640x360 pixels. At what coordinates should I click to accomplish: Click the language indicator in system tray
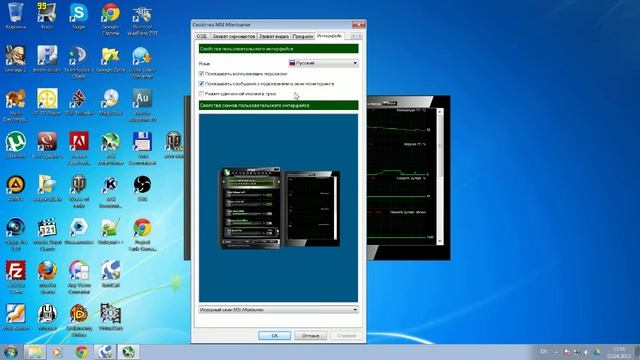544,352
